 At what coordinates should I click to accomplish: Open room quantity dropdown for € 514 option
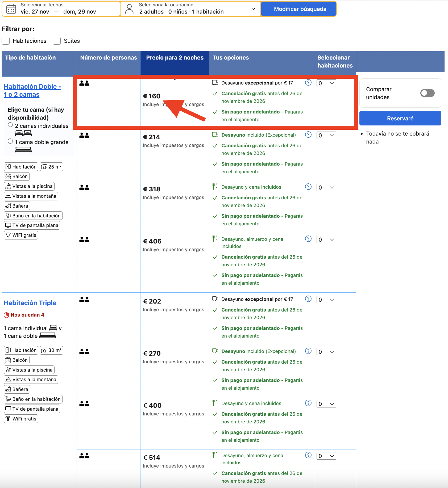click(x=326, y=456)
